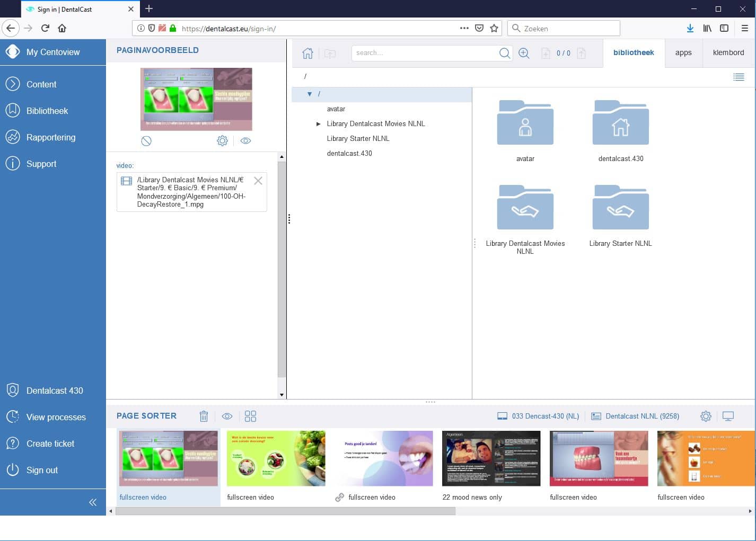This screenshot has height=541, width=756.
Task: Expand the Library Dentalcast Movies NLNL tree node
Action: pos(318,124)
